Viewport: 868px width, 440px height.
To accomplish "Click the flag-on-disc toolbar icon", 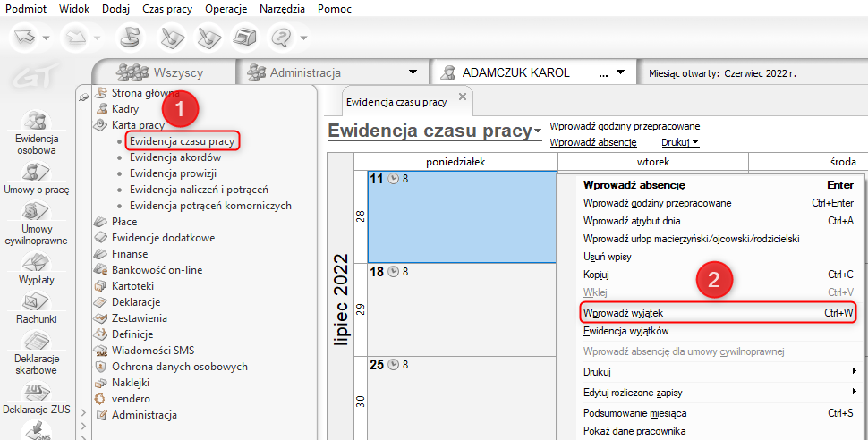I will click(x=132, y=38).
